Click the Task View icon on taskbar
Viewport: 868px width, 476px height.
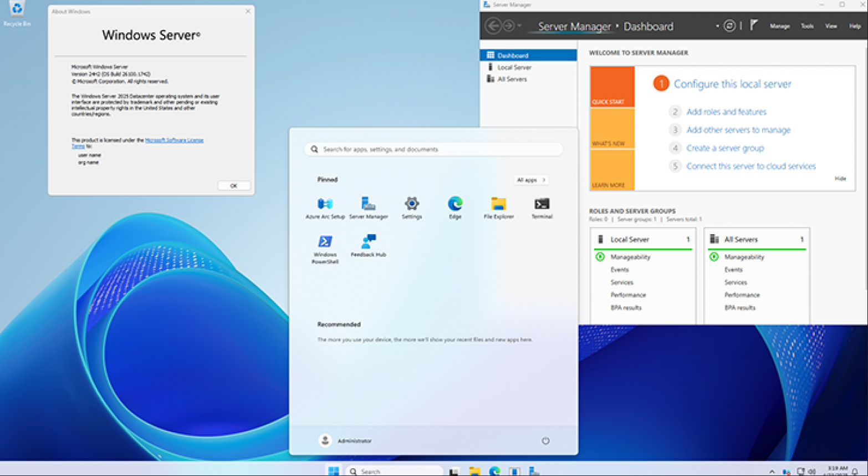[x=454, y=471]
